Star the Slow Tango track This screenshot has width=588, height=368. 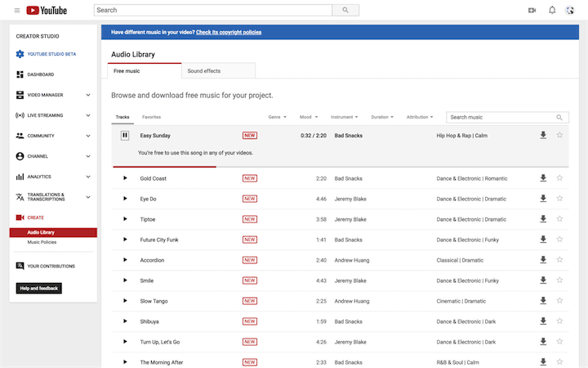559,300
